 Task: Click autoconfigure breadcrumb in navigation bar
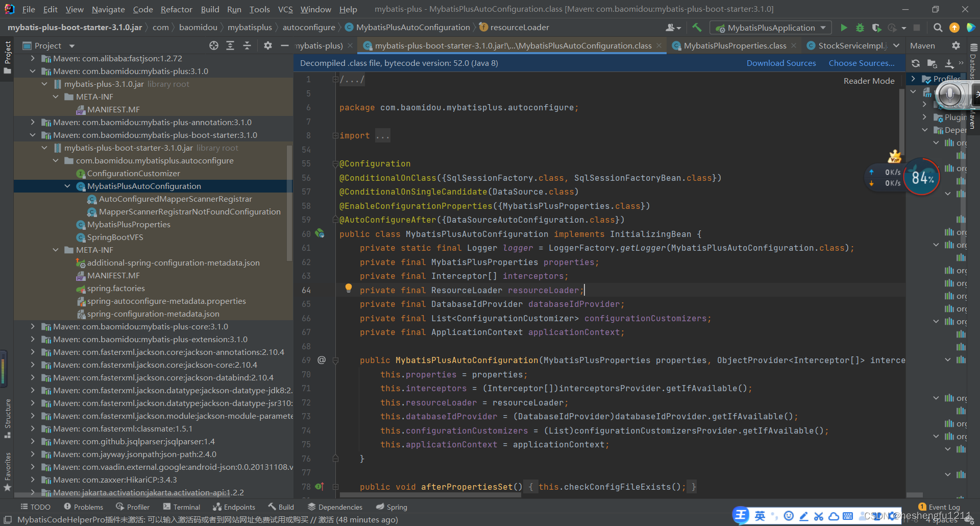point(309,27)
